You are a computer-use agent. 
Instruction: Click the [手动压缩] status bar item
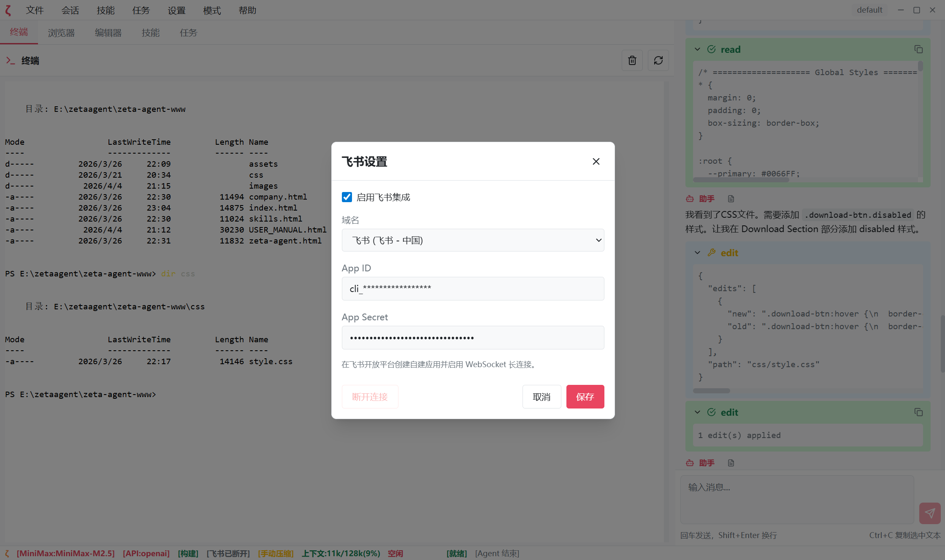(276, 553)
